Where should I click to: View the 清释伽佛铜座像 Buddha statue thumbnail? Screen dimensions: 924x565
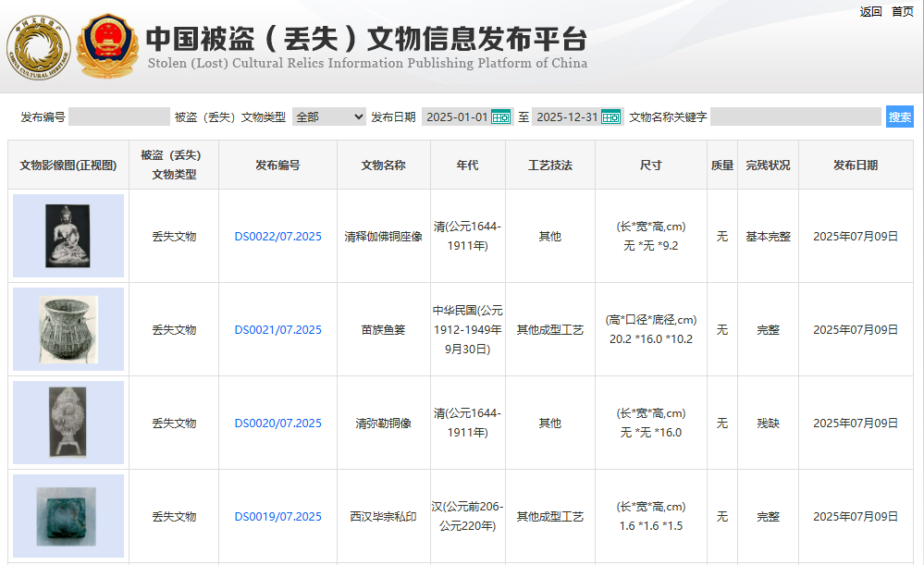coord(67,236)
